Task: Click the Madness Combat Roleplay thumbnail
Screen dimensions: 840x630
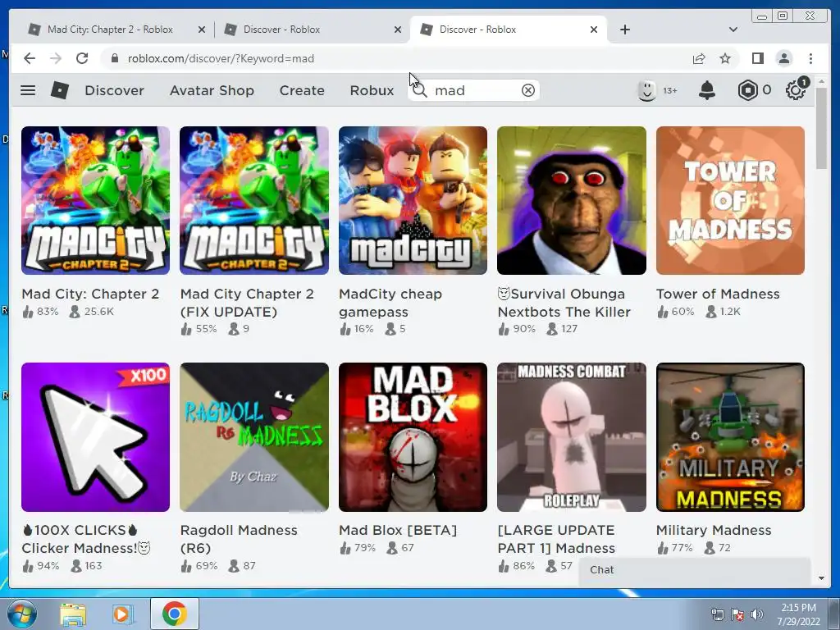Action: tap(572, 437)
